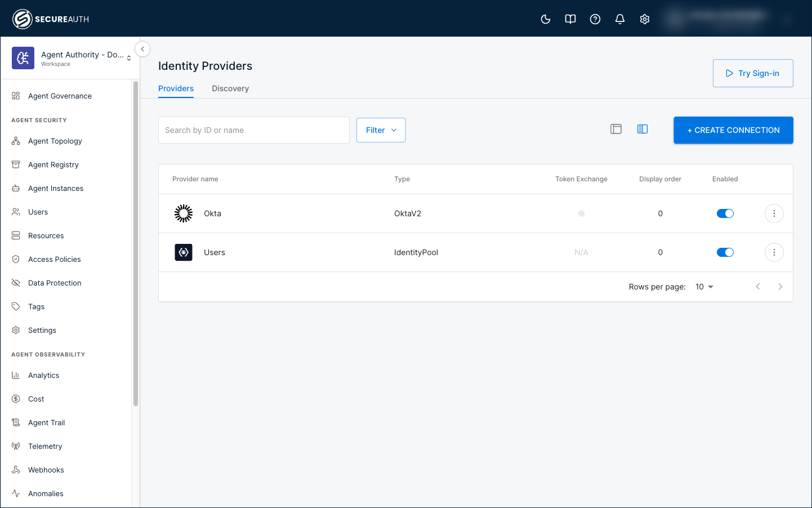Switch to side panel view icon
Image resolution: width=812 pixels, height=508 pixels.
643,129
